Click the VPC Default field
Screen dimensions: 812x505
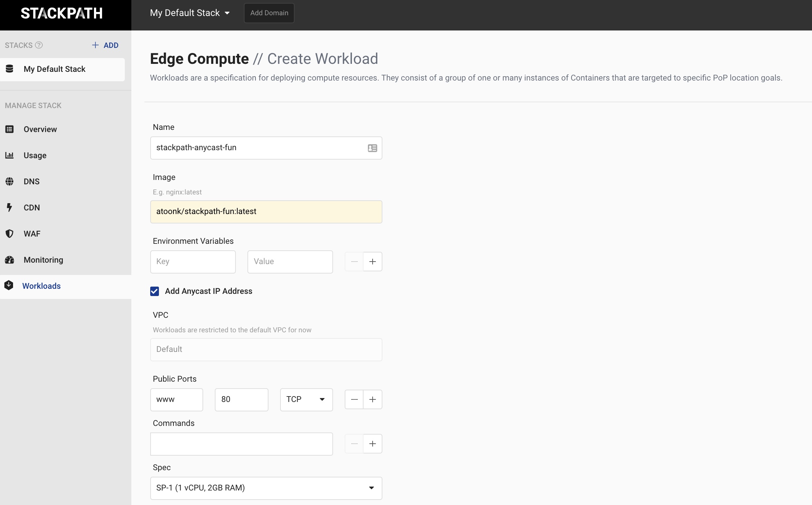266,350
